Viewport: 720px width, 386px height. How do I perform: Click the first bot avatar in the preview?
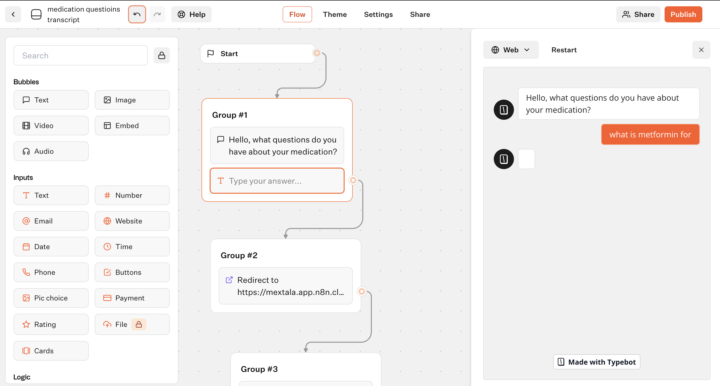point(504,110)
